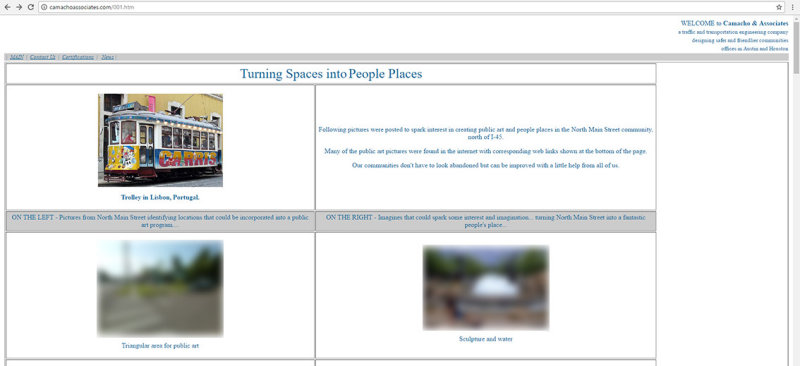Screen dimensions: 800x366
Task: Click the Lisbon trolley photo
Action: click(160, 140)
